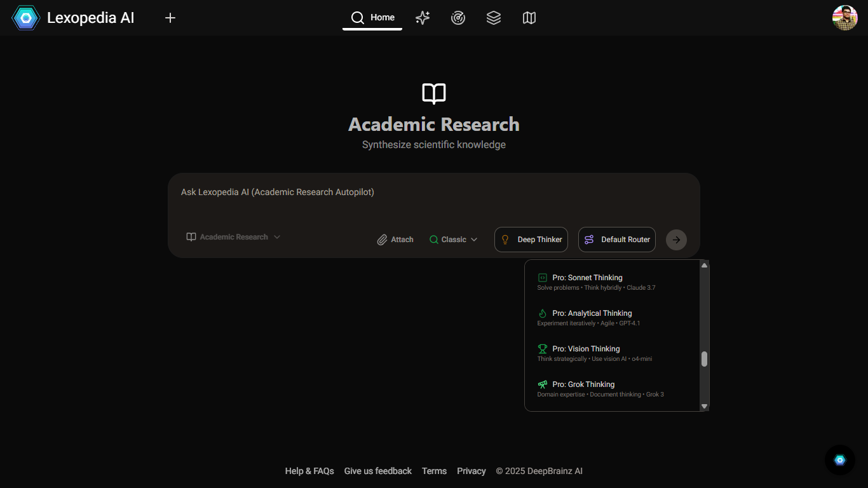Toggle the Deep Thinker button
This screenshot has width=868, height=488.
(531, 240)
